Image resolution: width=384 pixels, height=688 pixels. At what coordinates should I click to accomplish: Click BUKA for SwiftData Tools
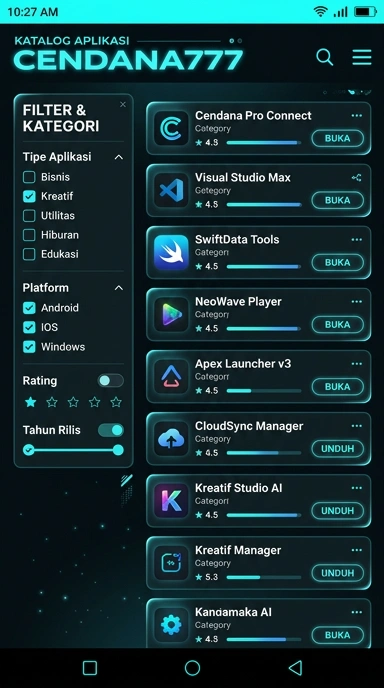[337, 262]
